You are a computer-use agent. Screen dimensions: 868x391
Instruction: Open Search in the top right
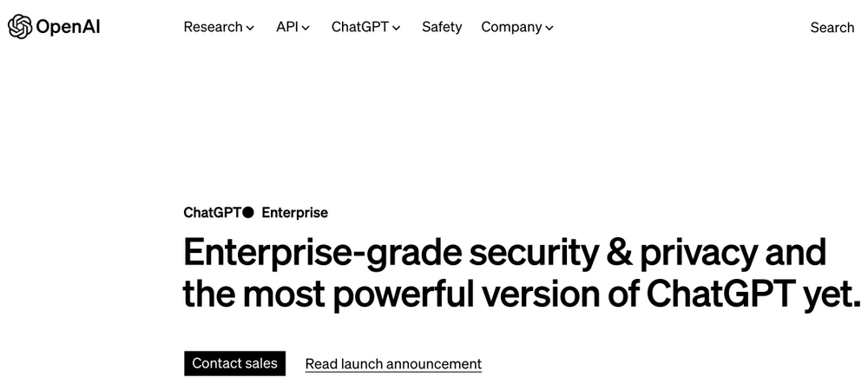click(832, 27)
